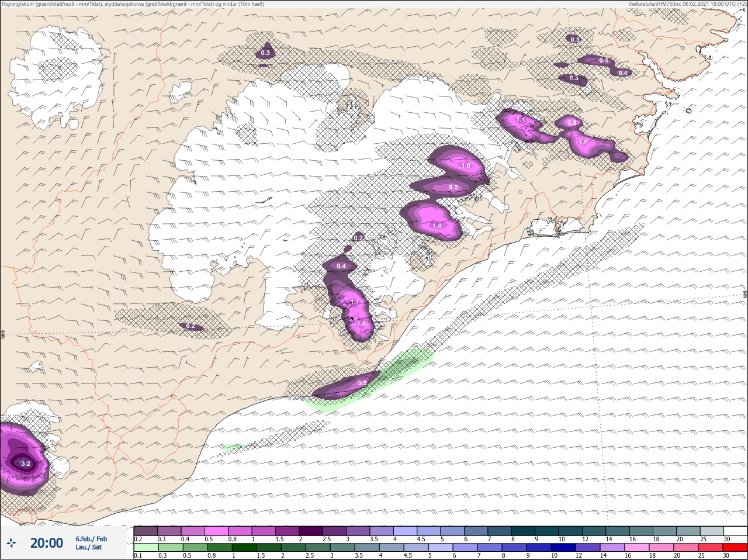Screen dimensions: 748x560
Task: Select the dark purple top-row legend swatch at 0.2
Action: (x=146, y=530)
